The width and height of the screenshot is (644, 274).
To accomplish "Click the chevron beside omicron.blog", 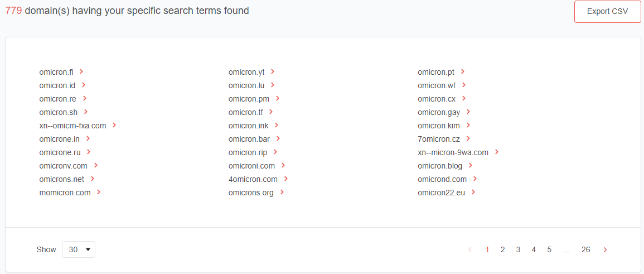I will 471,165.
